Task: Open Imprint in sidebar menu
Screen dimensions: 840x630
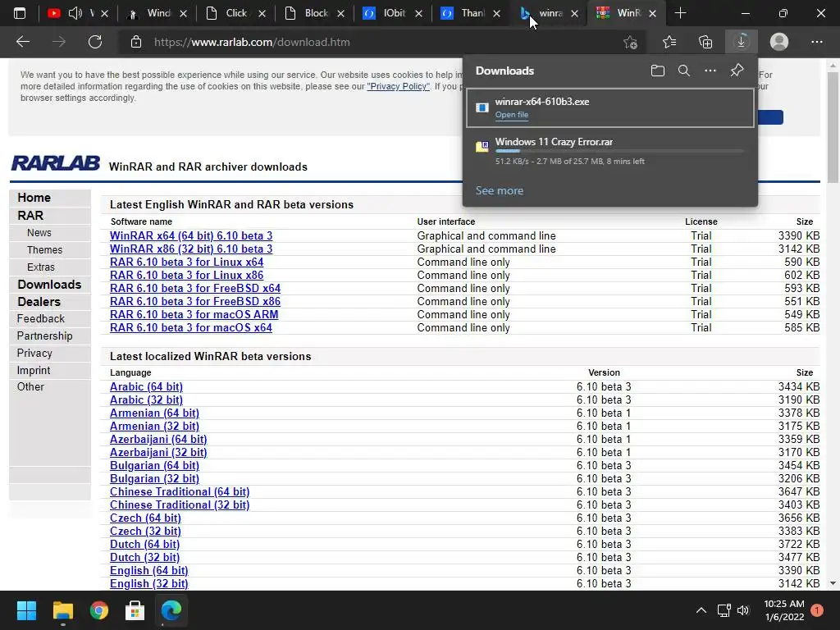Action: [33, 370]
